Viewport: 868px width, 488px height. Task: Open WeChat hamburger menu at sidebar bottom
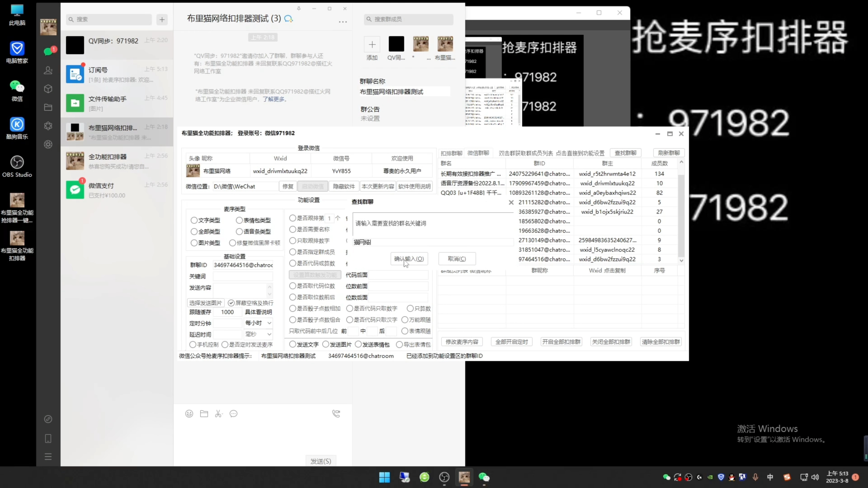click(x=48, y=457)
